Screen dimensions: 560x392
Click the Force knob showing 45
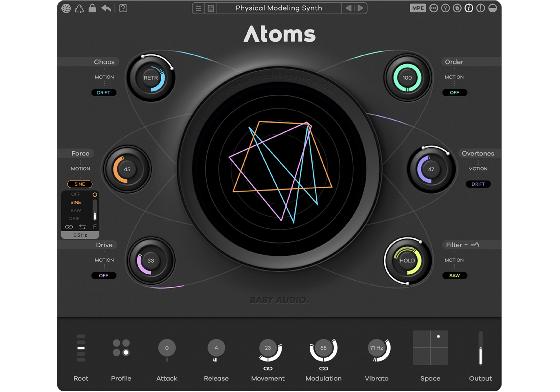pos(127,169)
